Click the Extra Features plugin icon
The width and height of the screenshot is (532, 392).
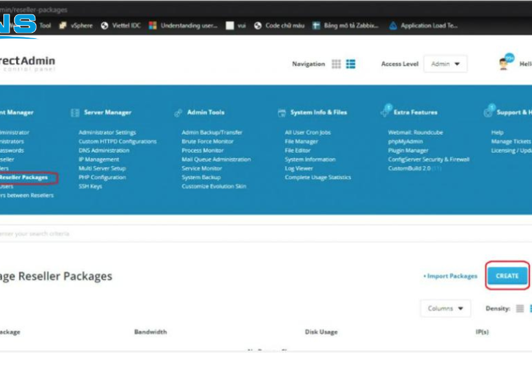pyautogui.click(x=385, y=111)
